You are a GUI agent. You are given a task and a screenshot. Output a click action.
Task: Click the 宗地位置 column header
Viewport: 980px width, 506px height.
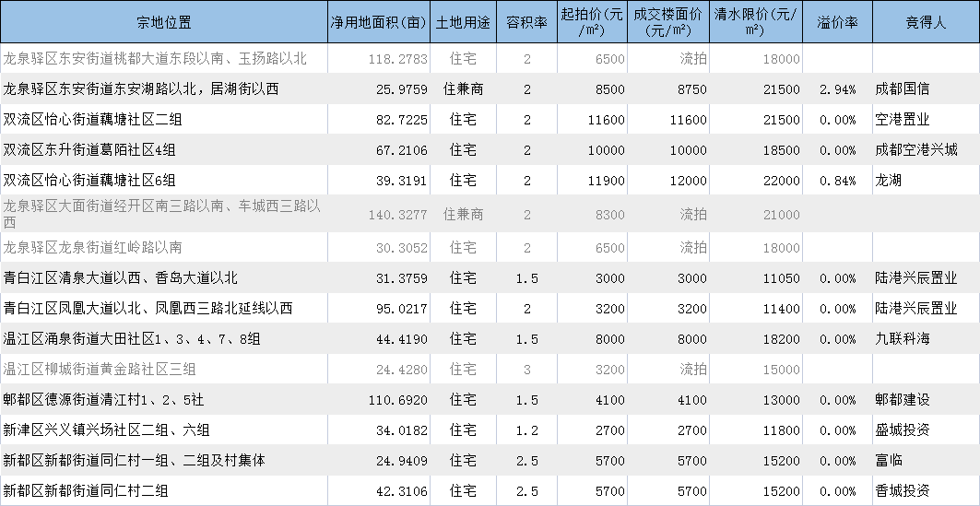pos(164,22)
